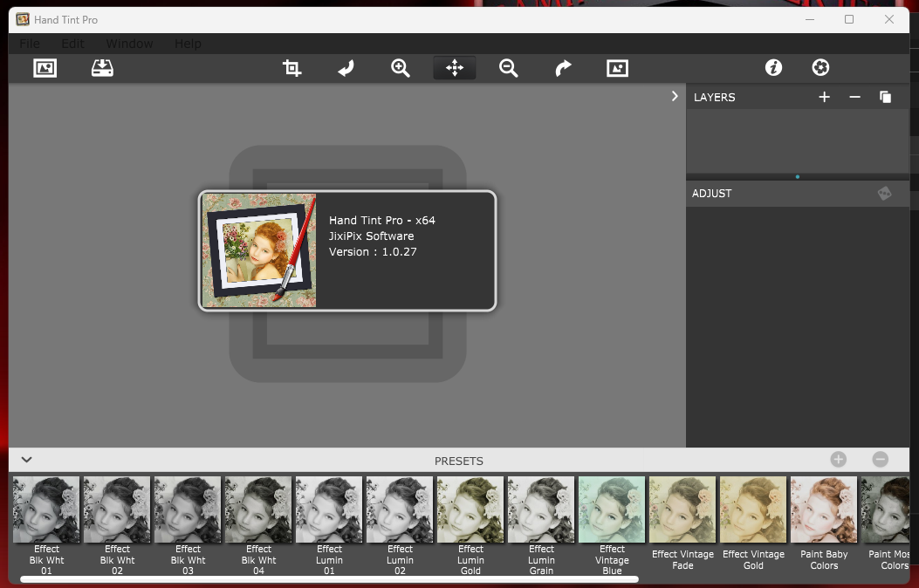Collapse the Presets panel chevron
919x588 pixels.
(x=26, y=460)
